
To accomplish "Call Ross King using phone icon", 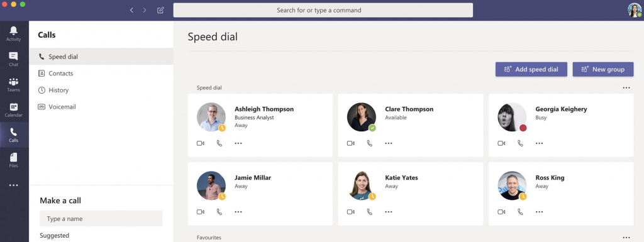I will (520, 212).
